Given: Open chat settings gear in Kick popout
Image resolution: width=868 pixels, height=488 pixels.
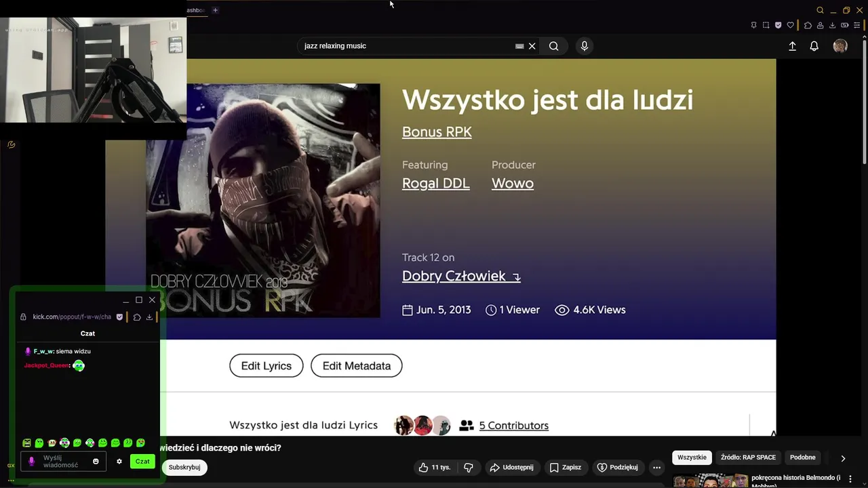Looking at the screenshot, I should 119,462.
